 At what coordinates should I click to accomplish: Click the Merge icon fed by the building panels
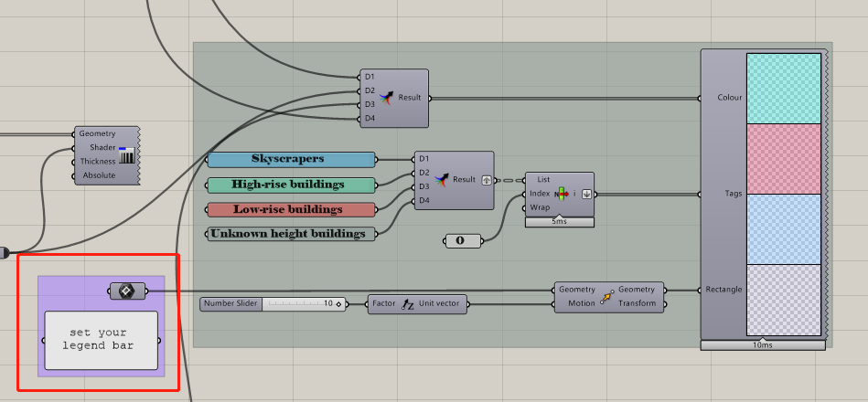[441, 180]
